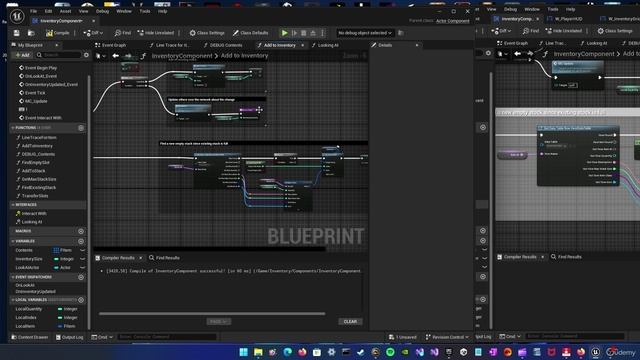
Task: Add a new macro with the plus icon
Action: click(x=81, y=231)
